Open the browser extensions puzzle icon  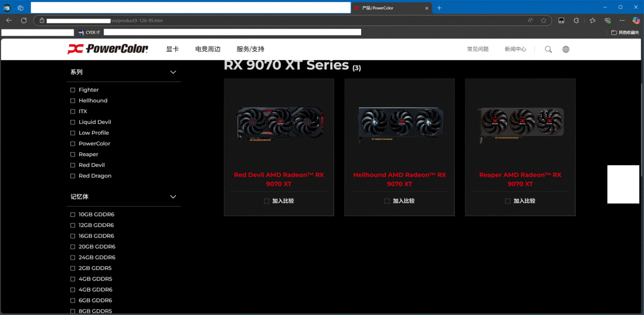click(x=576, y=20)
